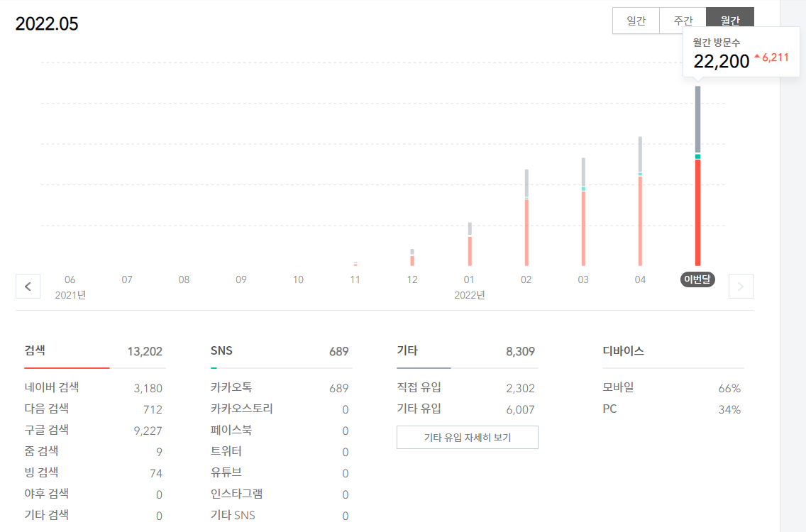Click the 08 month axis label
The image size is (806, 532).
pos(184,279)
